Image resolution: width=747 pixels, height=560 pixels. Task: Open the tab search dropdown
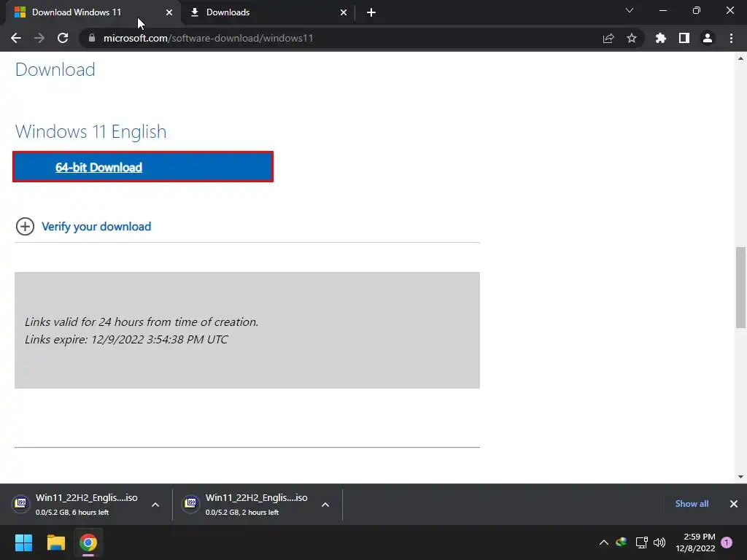coord(630,10)
